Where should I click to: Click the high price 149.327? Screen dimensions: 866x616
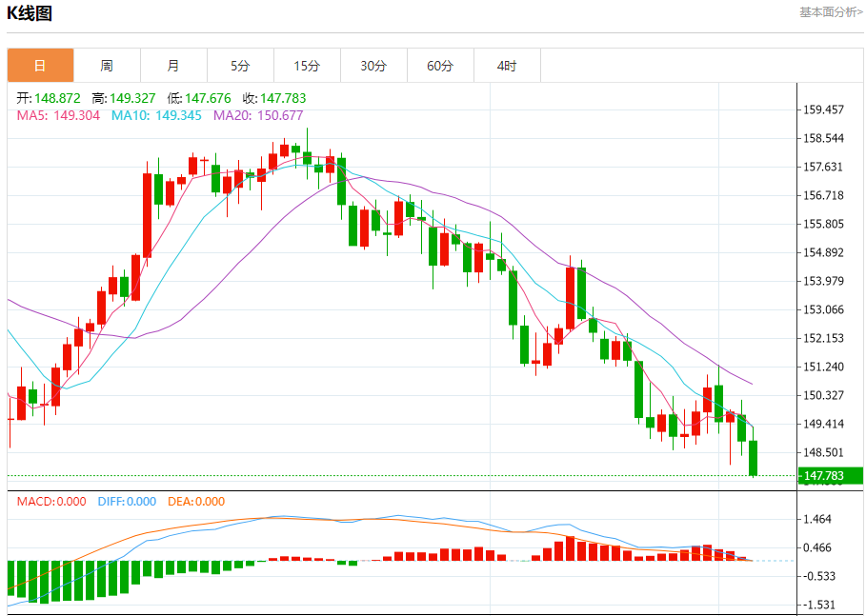[x=132, y=98]
